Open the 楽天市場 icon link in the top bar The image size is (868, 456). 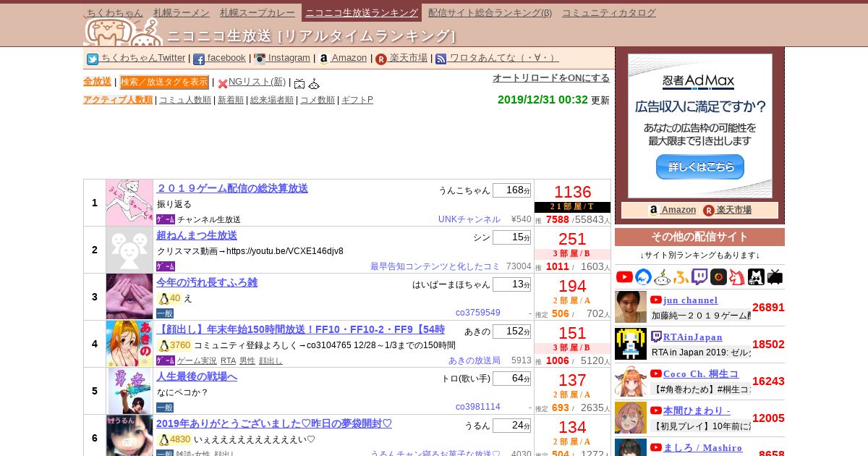point(381,59)
